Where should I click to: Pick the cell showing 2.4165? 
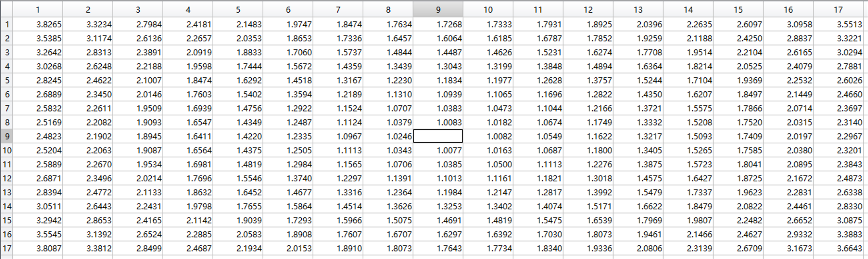pos(138,220)
